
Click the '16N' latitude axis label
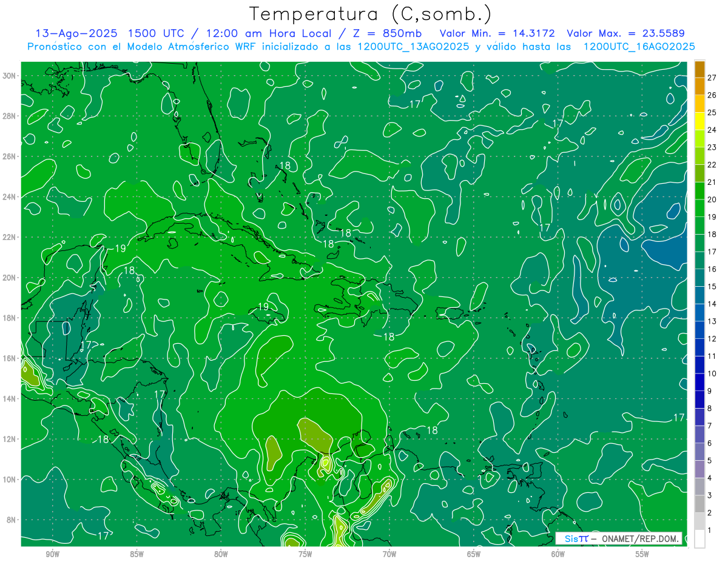[9, 358]
